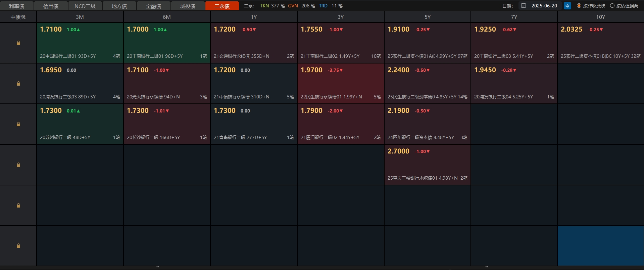644x270 pixels.
Task: Open the 20工商银行二级03 5.41Y+5Y cell
Action: point(514,43)
